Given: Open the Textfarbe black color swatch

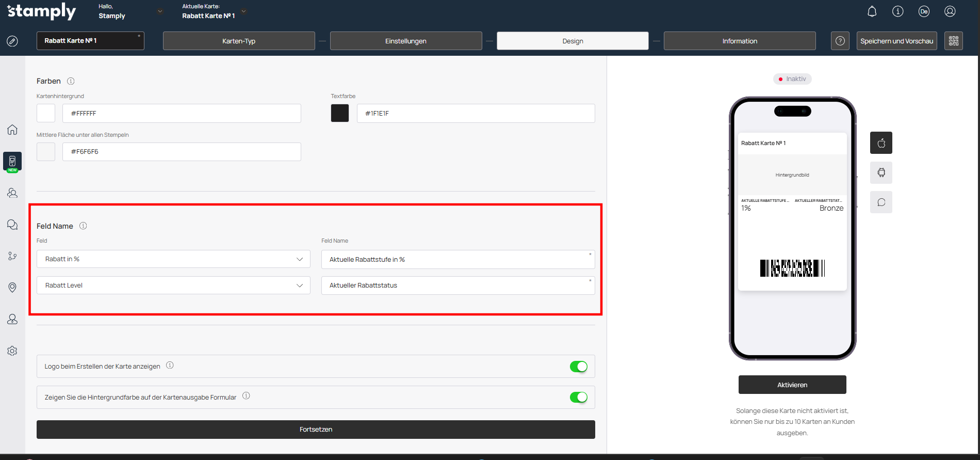Looking at the screenshot, I should pyautogui.click(x=339, y=113).
